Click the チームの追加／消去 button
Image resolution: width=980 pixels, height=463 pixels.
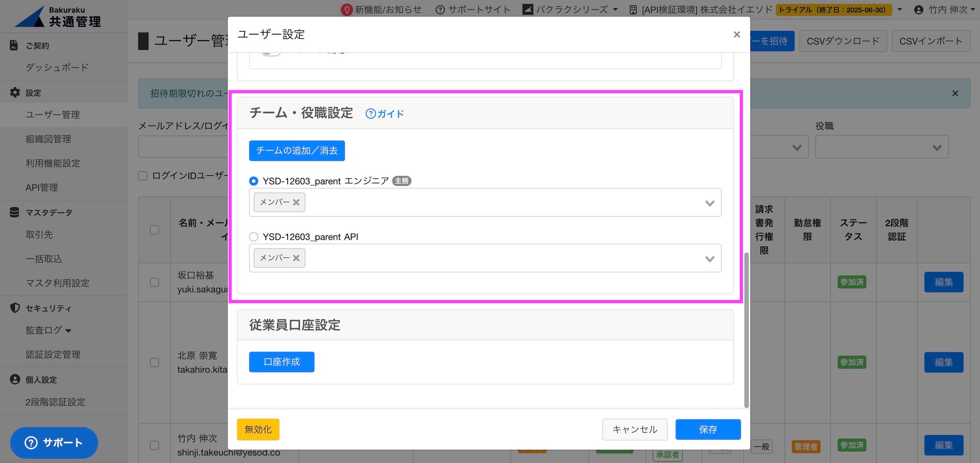(x=297, y=151)
